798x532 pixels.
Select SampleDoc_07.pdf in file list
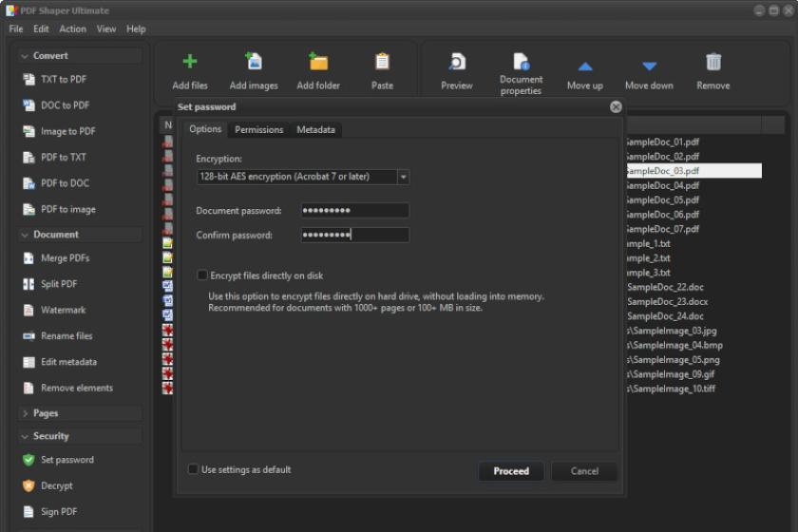tap(662, 229)
